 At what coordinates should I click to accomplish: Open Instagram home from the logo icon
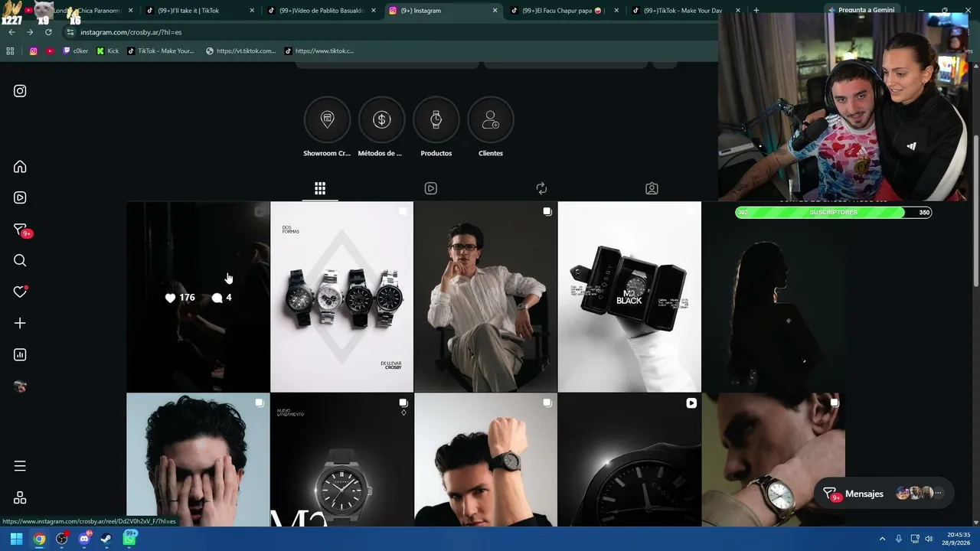coord(20,91)
